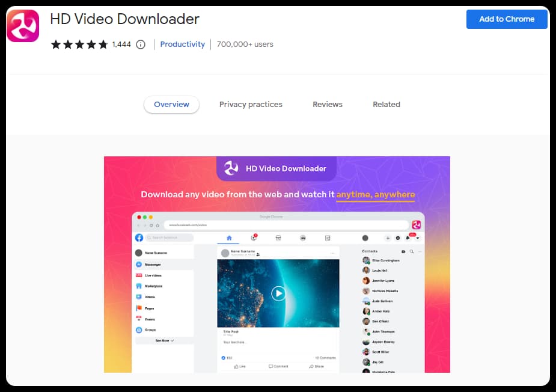
Task: Click the play button on the preview video
Action: click(278, 293)
